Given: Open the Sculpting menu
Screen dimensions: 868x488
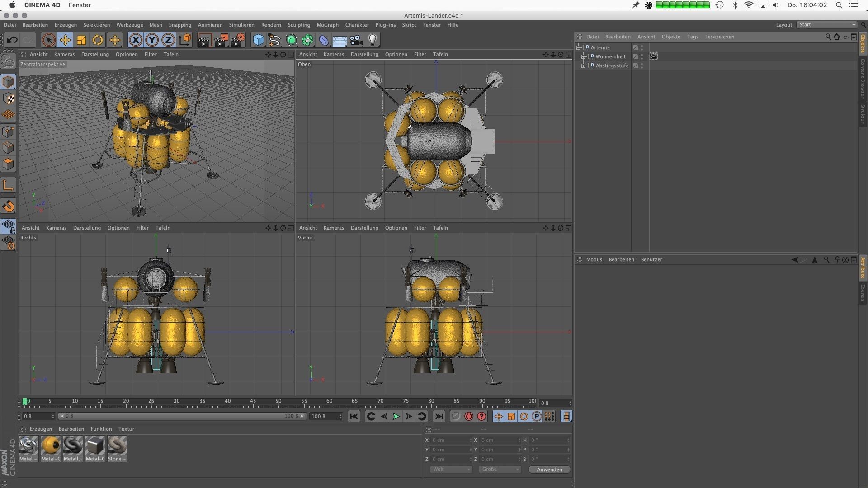Looking at the screenshot, I should tap(299, 25).
